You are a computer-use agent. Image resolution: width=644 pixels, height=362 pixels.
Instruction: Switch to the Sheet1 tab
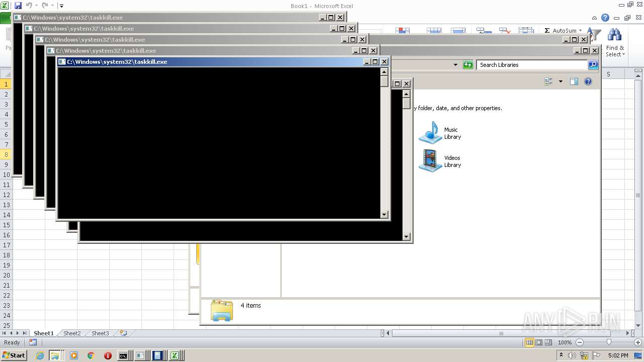(x=43, y=333)
